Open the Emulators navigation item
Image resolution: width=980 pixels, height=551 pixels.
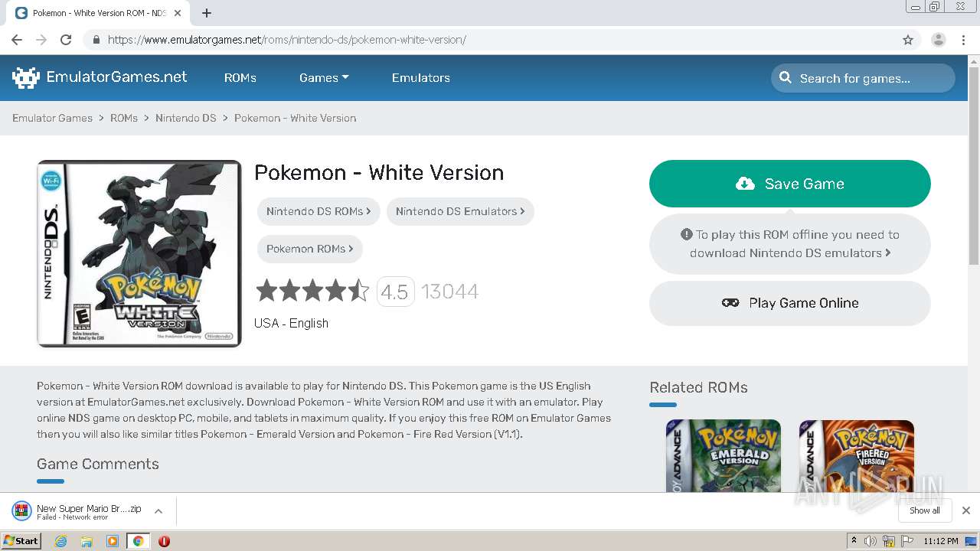click(x=421, y=77)
